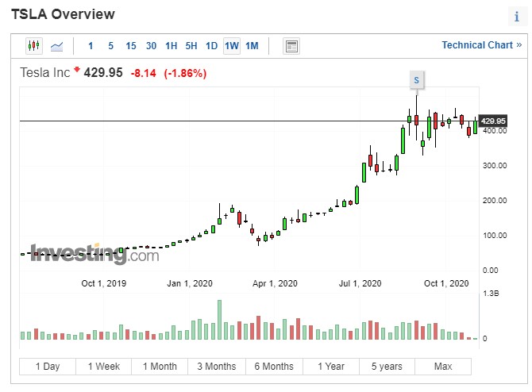Open the Technical Chart link
Screen dimensions: 532x392
(481, 45)
